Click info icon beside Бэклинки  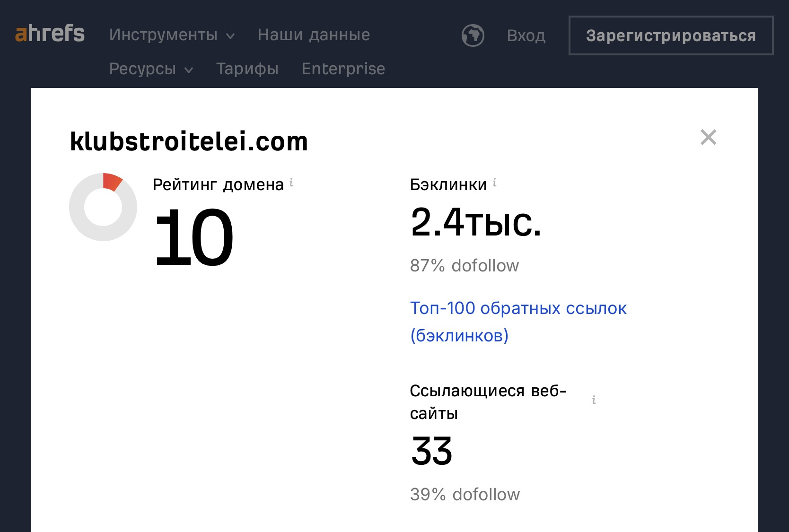pyautogui.click(x=494, y=183)
